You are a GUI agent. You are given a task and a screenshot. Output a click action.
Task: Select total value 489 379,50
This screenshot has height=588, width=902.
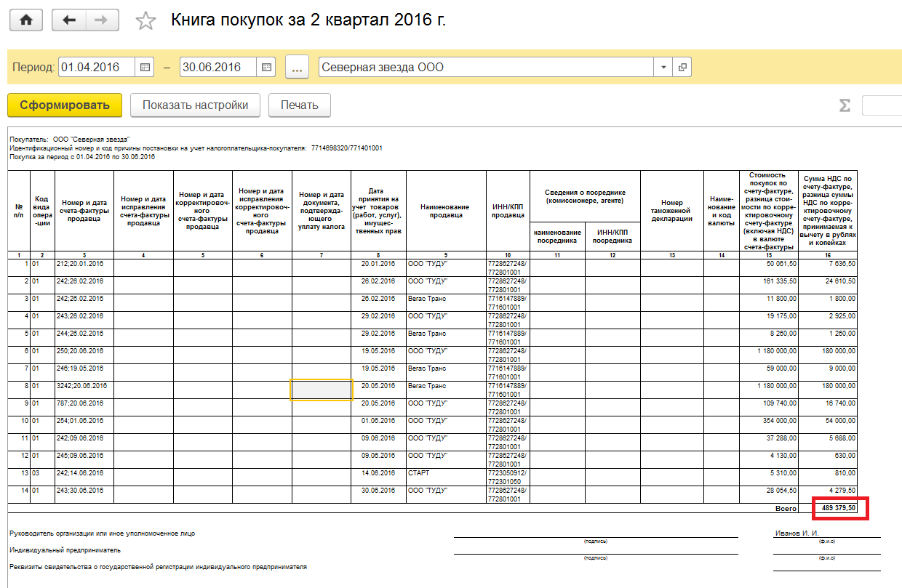click(x=838, y=509)
